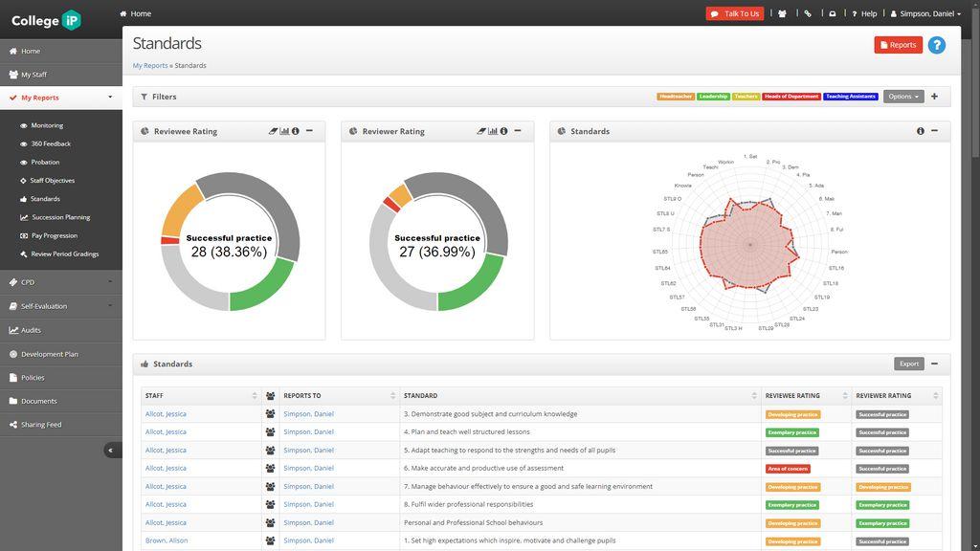
Task: Click the College iP logo
Action: coord(46,21)
